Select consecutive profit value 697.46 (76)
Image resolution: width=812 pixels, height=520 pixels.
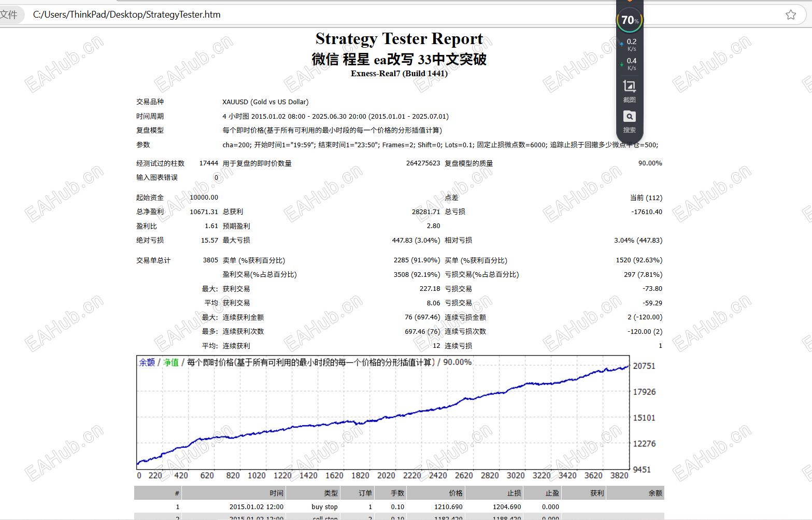(x=422, y=332)
